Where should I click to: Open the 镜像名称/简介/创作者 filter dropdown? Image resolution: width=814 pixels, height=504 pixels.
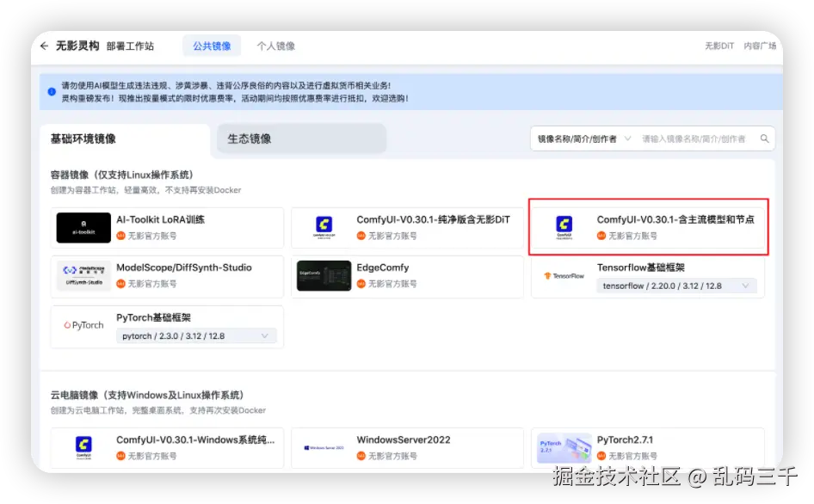(584, 139)
